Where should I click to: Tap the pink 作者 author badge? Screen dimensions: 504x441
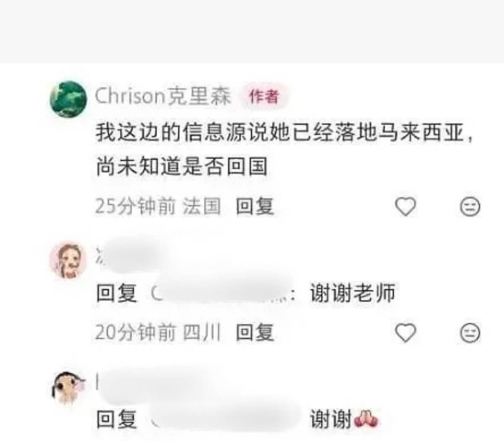[264, 97]
